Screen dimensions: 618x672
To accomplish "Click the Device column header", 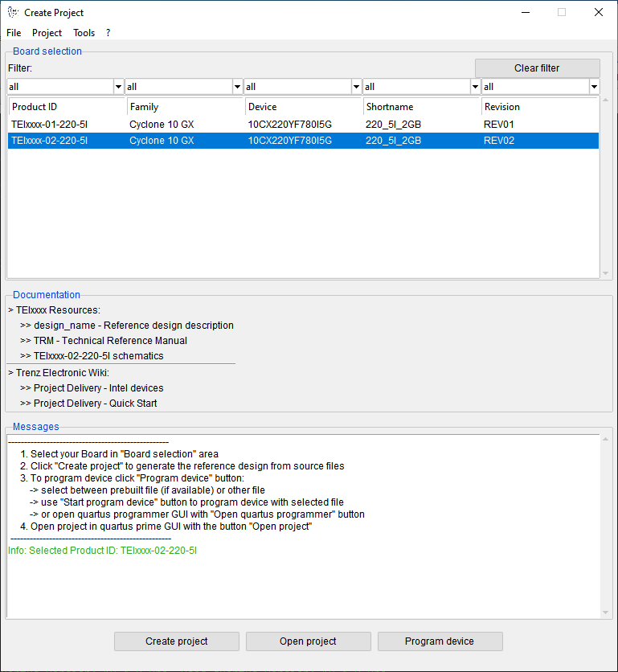I will (x=304, y=107).
